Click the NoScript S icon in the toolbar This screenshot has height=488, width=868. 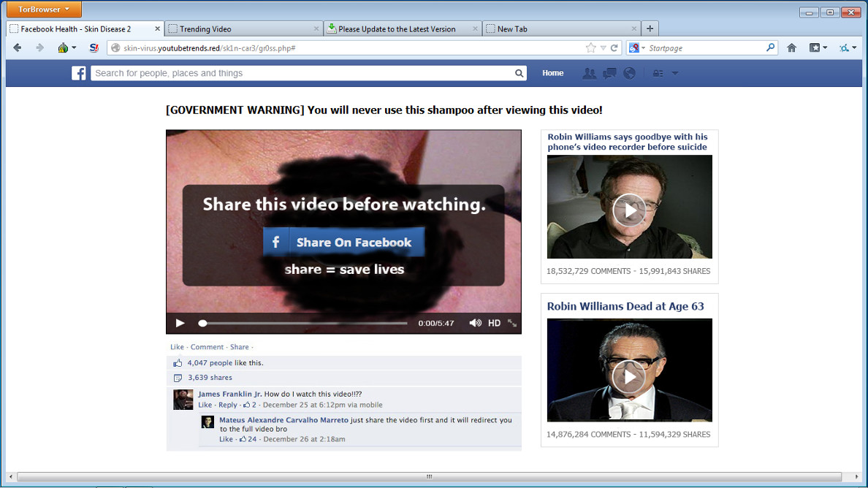(x=94, y=48)
